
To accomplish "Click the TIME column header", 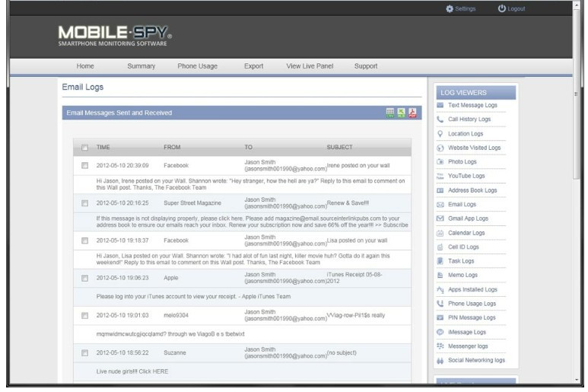I will pyautogui.click(x=103, y=147).
